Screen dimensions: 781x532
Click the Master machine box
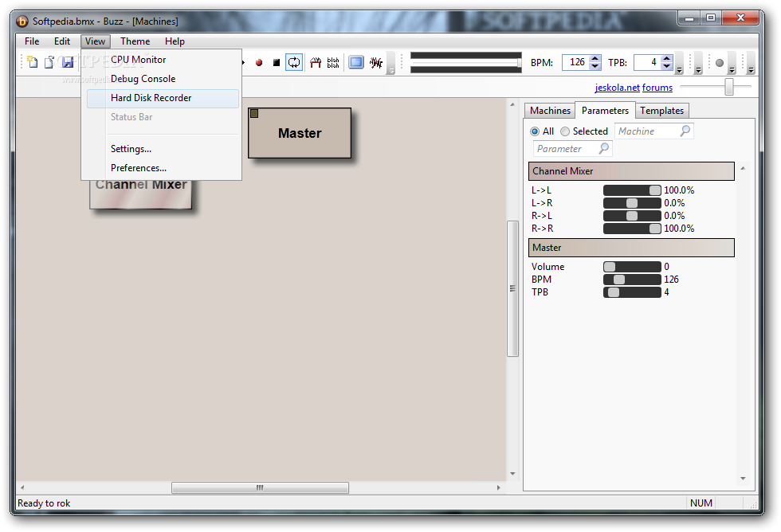(x=300, y=133)
